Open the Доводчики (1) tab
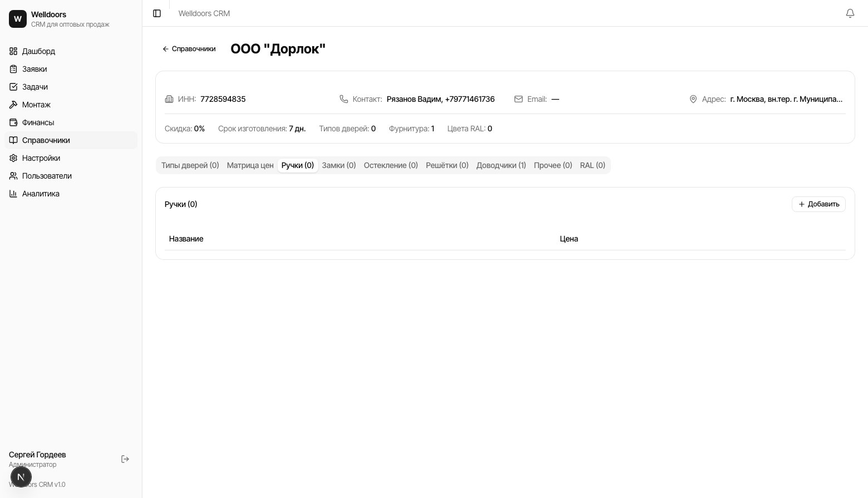This screenshot has width=868, height=498. [x=501, y=165]
